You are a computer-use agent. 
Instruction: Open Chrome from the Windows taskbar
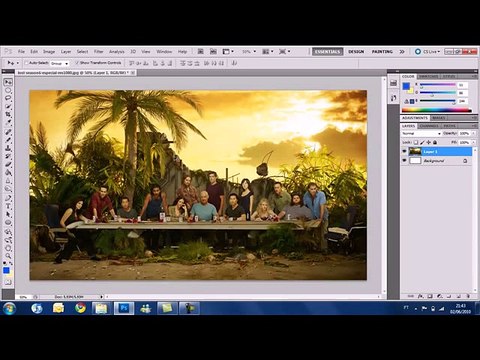coord(80,308)
